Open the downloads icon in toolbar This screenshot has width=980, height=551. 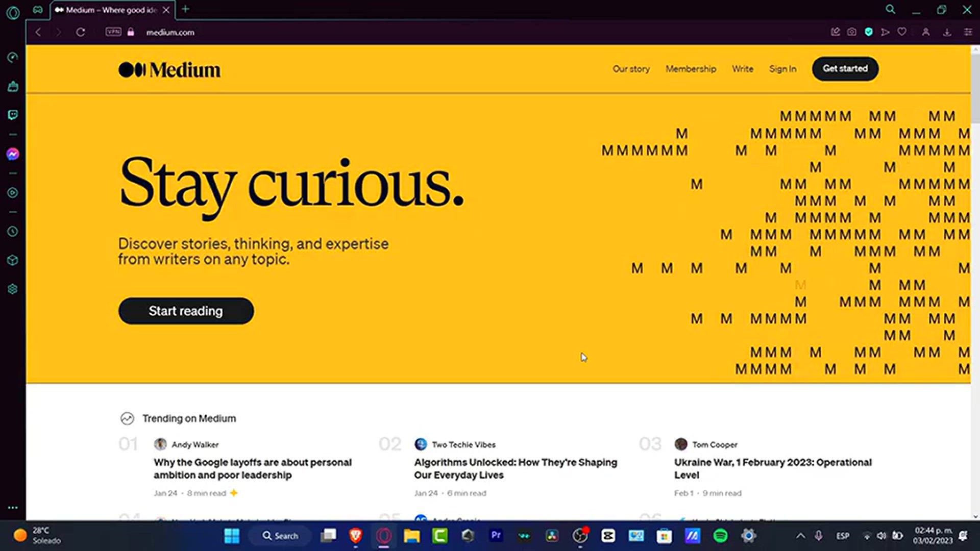pyautogui.click(x=947, y=32)
